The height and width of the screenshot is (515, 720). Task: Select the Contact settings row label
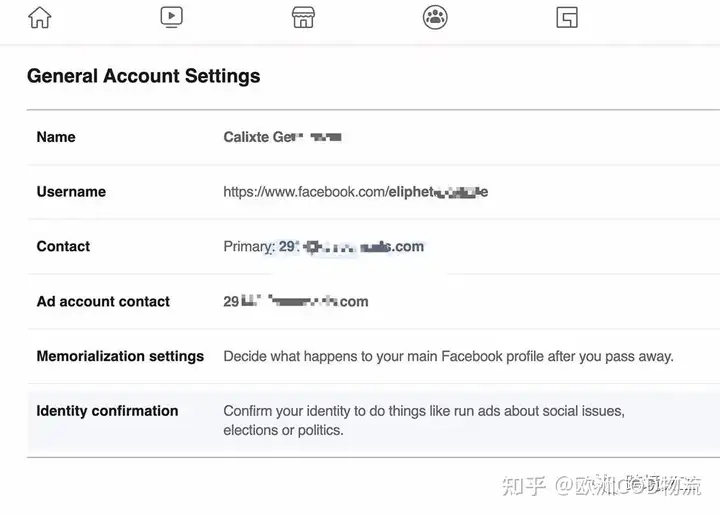tap(63, 246)
